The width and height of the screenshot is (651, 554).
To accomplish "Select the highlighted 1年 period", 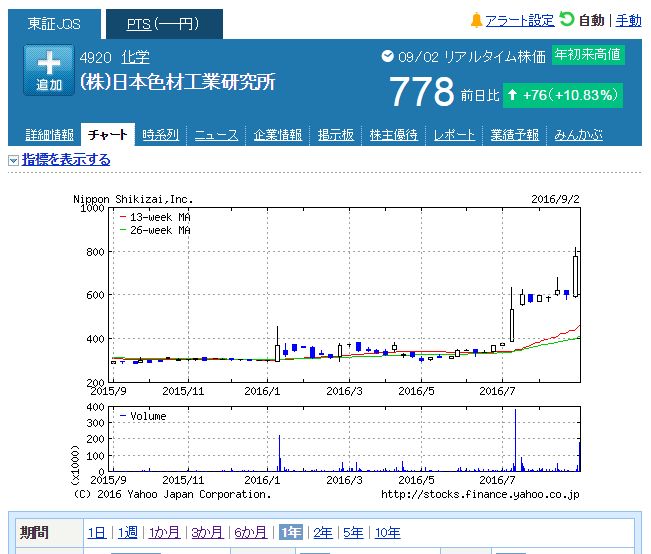I will (x=291, y=532).
